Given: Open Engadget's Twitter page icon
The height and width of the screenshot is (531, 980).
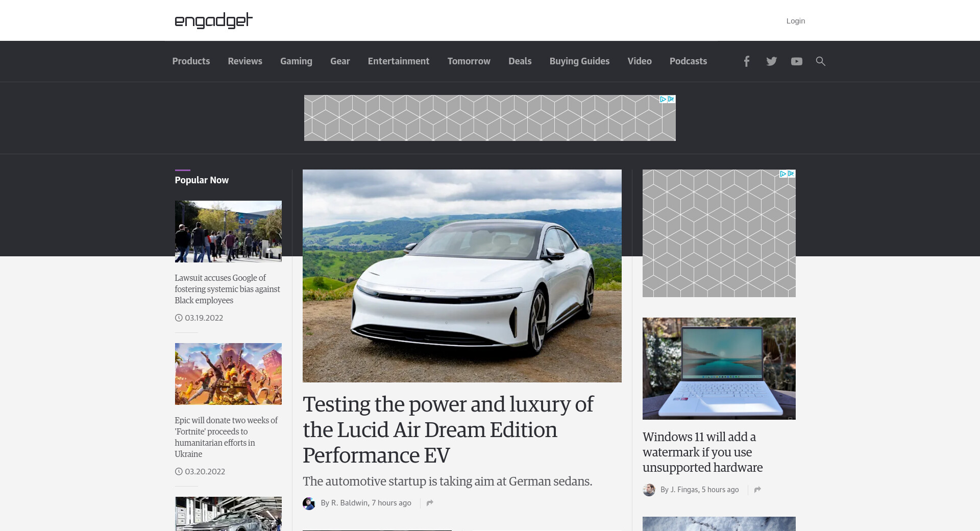Looking at the screenshot, I should pyautogui.click(x=771, y=61).
